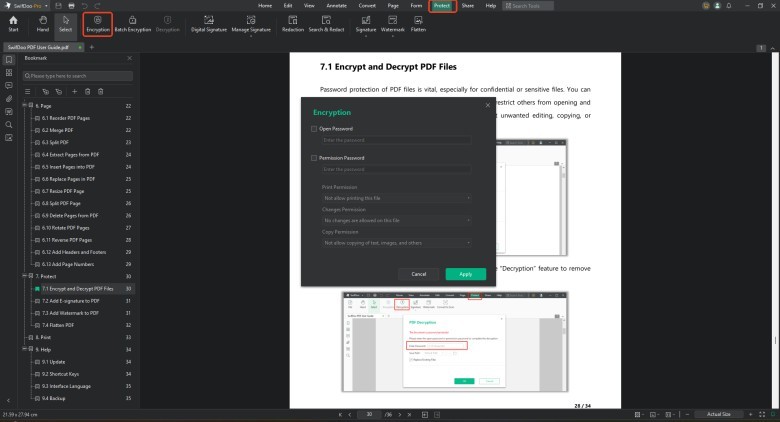Open the page thumbnails sidebar icon

click(x=8, y=73)
